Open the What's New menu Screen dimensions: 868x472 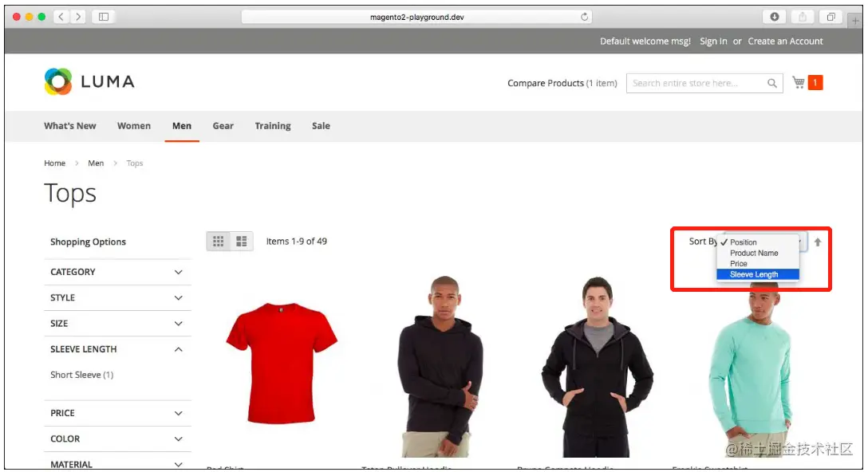click(70, 126)
